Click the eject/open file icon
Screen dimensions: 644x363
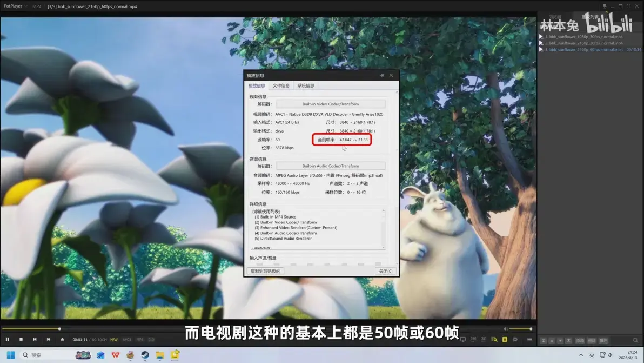coord(63,340)
